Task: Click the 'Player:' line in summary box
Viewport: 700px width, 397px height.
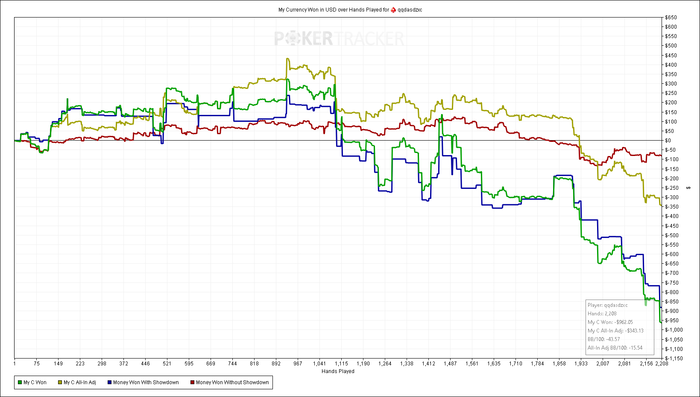Action: (607, 305)
